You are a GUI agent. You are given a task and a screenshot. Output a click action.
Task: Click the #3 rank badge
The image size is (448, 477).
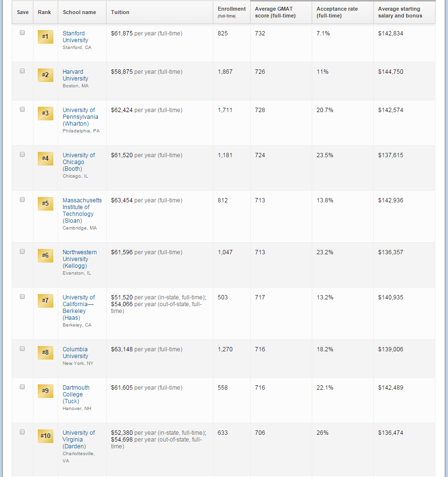[x=45, y=113]
